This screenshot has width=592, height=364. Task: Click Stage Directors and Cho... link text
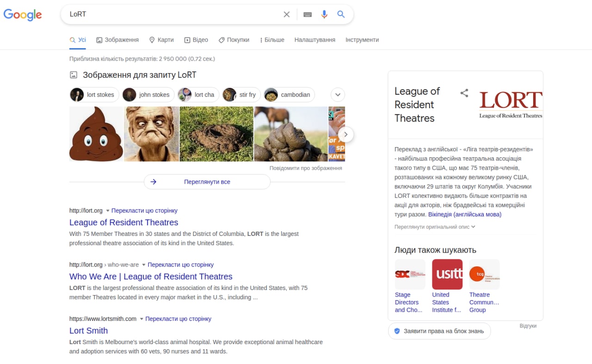[408, 302]
